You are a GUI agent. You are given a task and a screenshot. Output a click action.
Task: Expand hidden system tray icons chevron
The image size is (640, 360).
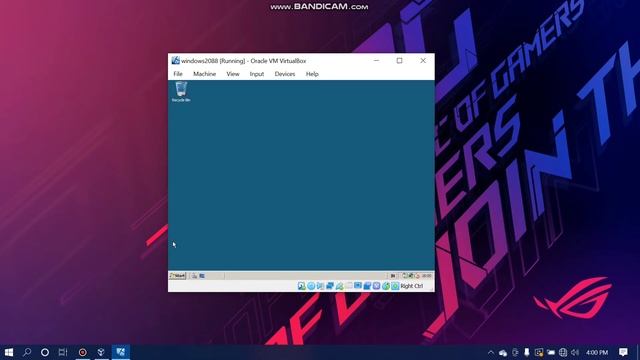pos(491,352)
